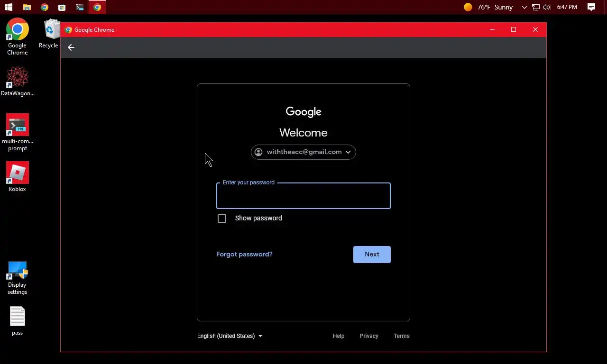Open network status tray icon

point(536,7)
